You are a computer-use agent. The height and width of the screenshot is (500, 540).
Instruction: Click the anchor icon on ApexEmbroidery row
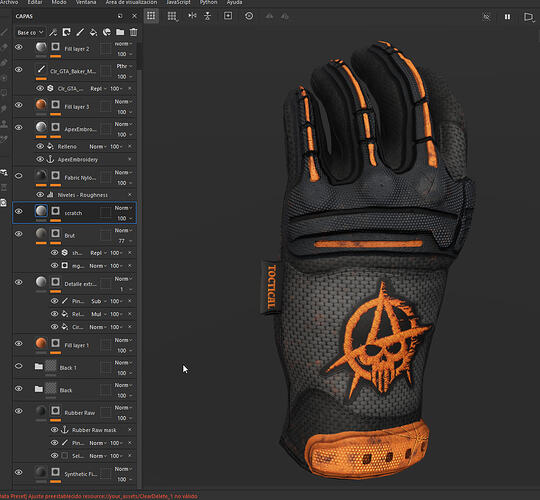point(50,159)
